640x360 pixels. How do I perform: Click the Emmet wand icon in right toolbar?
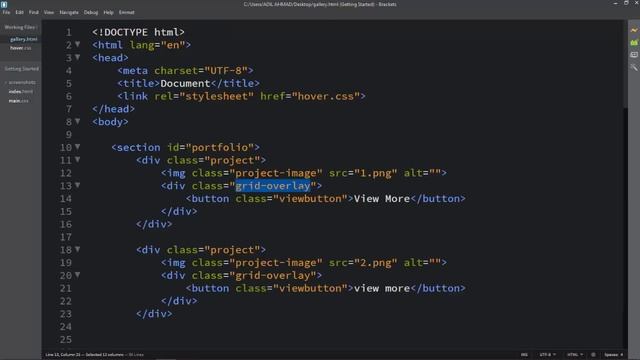pyautogui.click(x=634, y=67)
